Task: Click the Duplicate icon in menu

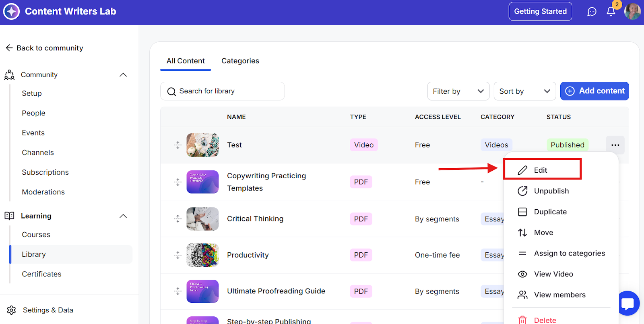Action: point(522,212)
